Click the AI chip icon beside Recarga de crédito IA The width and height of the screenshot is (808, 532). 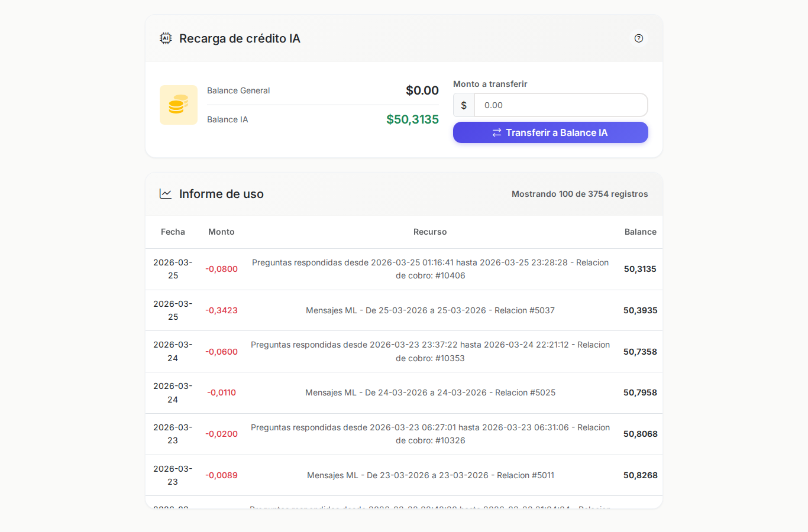[166, 38]
